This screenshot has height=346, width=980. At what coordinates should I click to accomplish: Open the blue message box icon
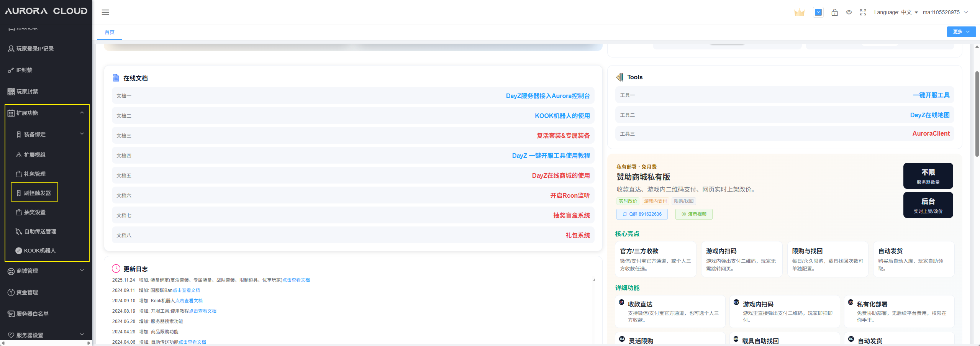(x=818, y=12)
